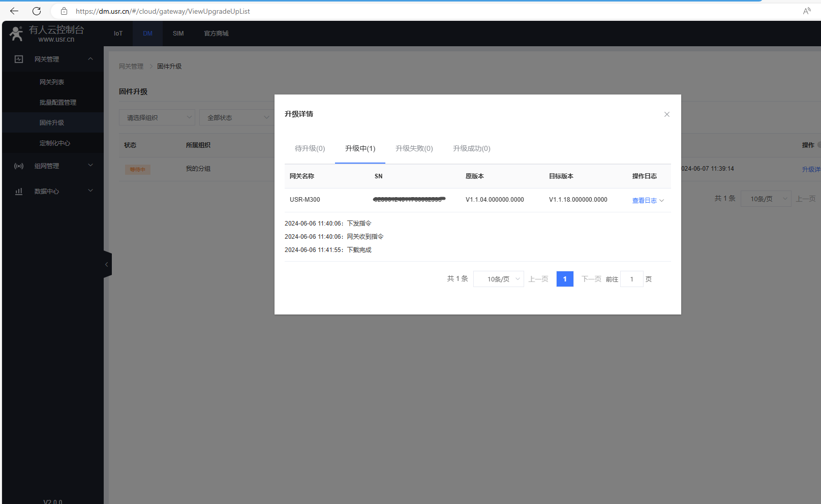Select the SIM top navigation item
The image size is (821, 504).
point(178,34)
